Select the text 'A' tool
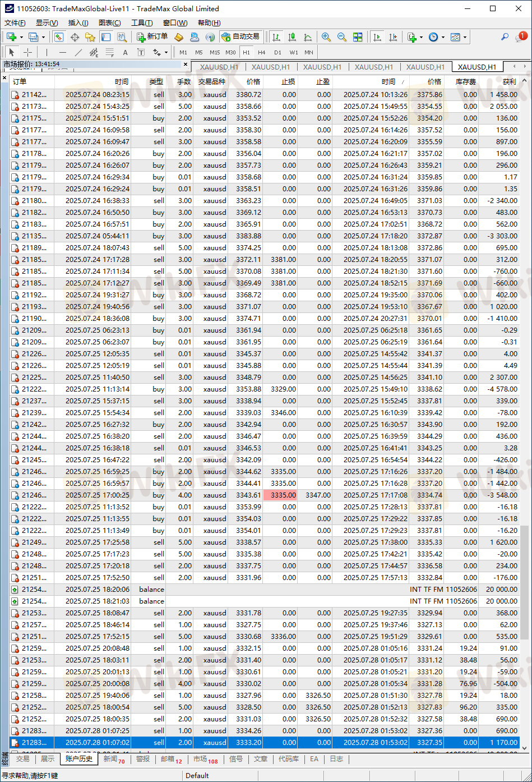 point(125,52)
